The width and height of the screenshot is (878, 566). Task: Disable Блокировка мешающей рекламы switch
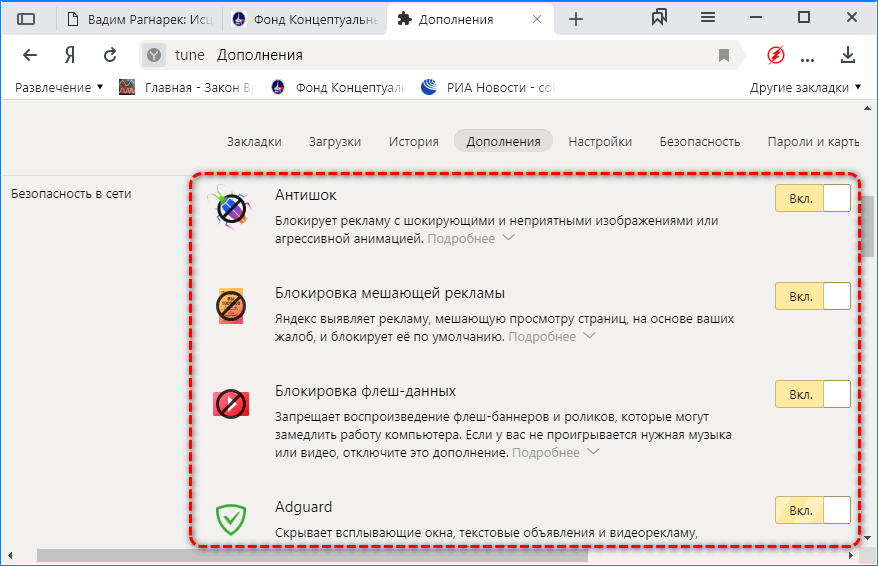pos(812,297)
